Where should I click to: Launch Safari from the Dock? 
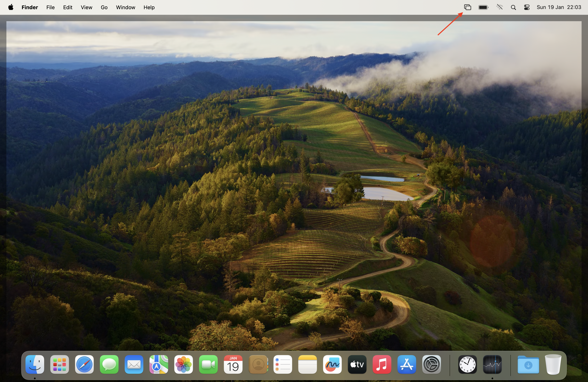click(84, 364)
